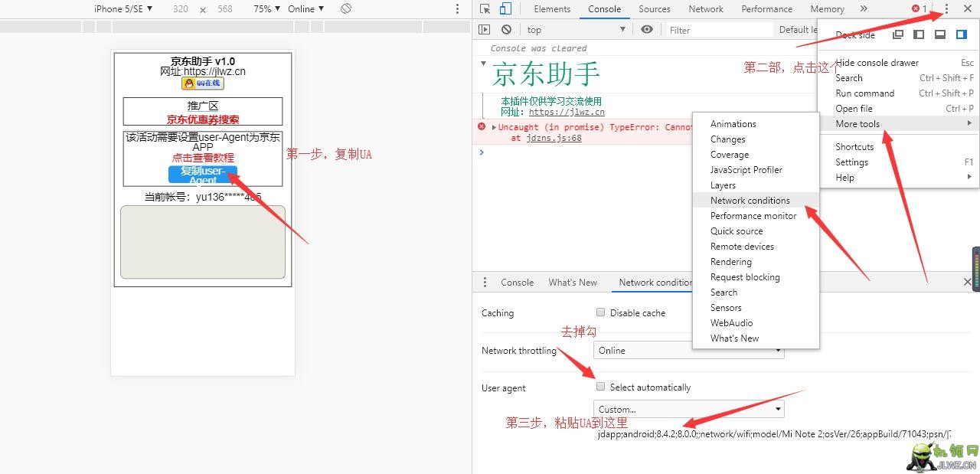Open device toolbar more options menu
This screenshot has height=474, width=980.
tap(458, 9)
